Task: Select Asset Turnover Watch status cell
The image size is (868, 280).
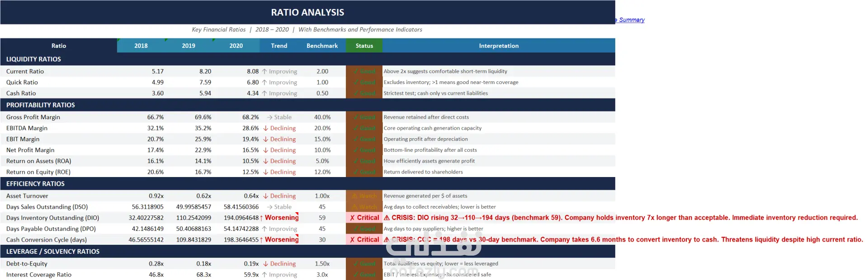Action: (364, 196)
